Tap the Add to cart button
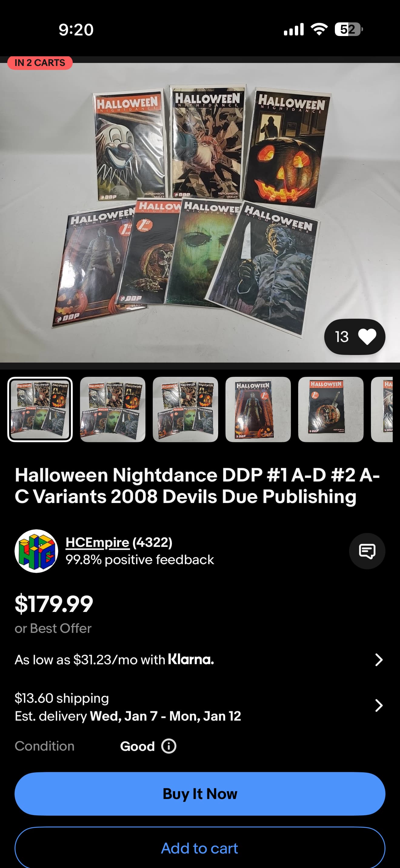Screen dimensions: 400x868 (200, 847)
